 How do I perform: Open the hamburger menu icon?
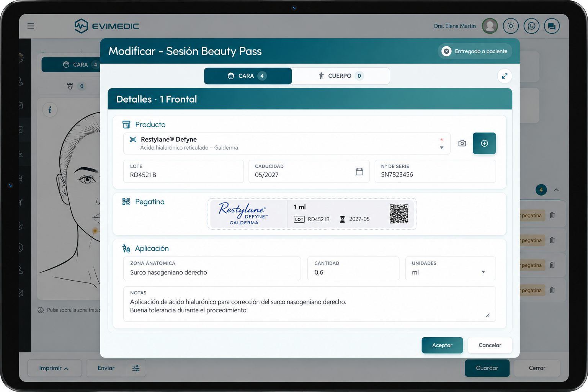click(x=31, y=26)
